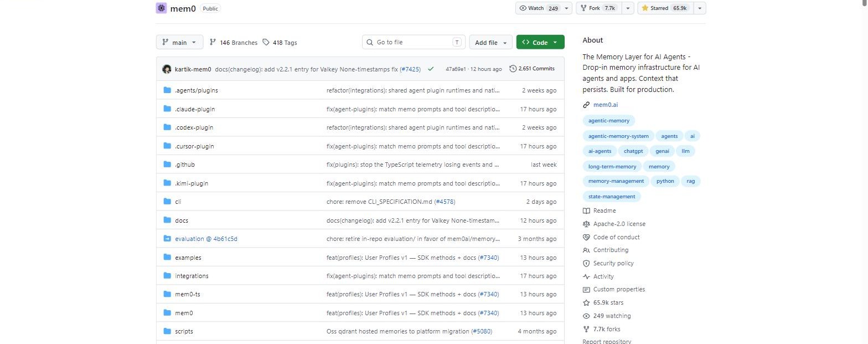Click the Contributing people icon

click(586, 250)
